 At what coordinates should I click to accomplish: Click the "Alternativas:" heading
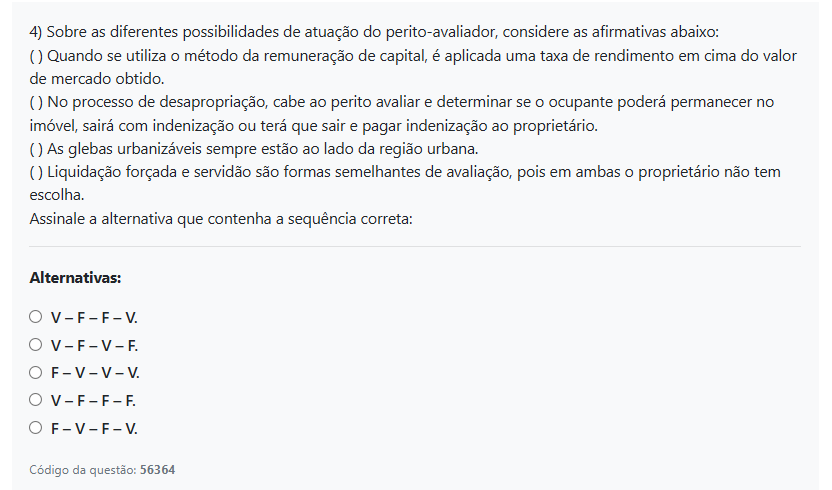point(75,277)
